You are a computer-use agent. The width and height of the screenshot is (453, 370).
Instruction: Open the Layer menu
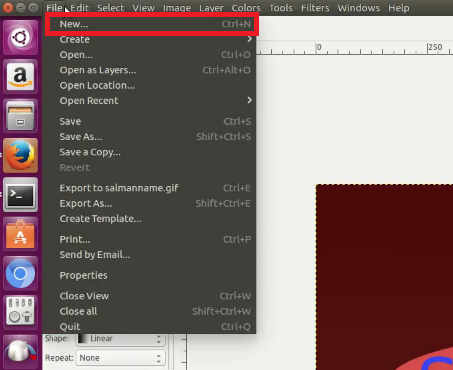click(x=211, y=8)
